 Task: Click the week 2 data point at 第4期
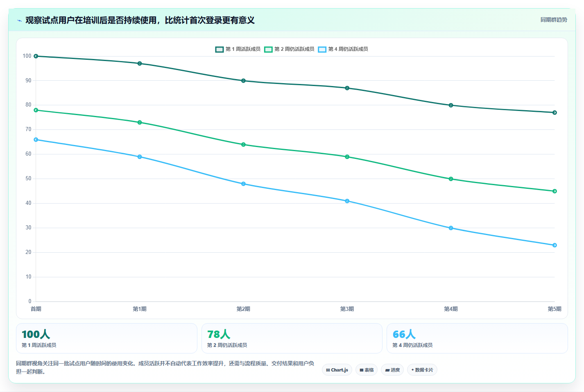pyautogui.click(x=451, y=179)
